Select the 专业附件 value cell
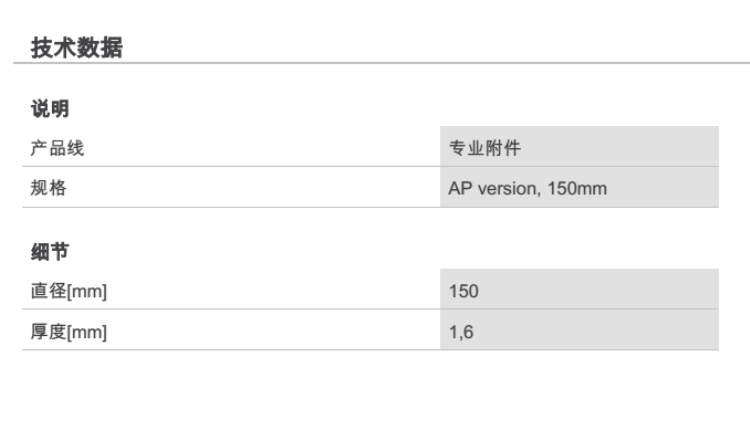The image size is (750, 440). (578, 148)
